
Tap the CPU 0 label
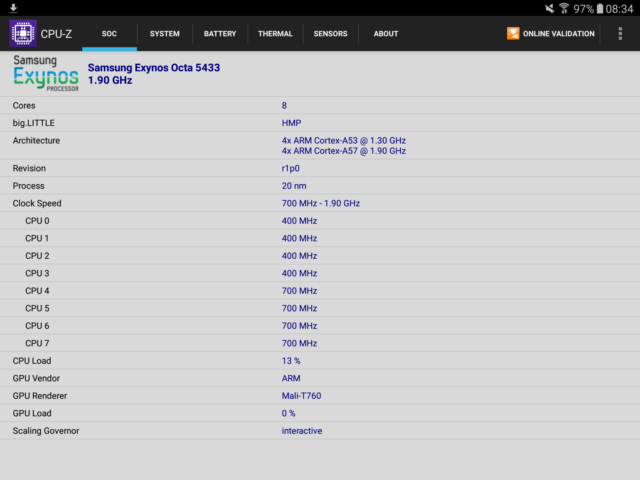point(37,221)
